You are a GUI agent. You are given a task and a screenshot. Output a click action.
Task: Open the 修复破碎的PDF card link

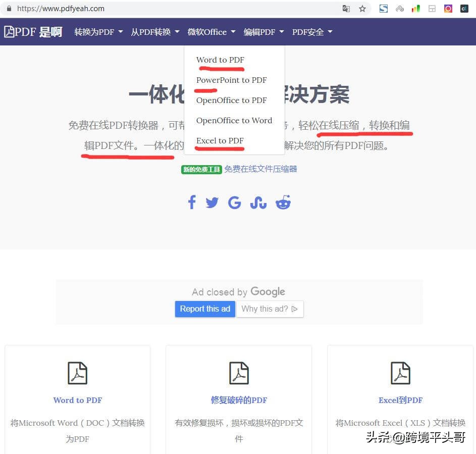[x=239, y=400]
